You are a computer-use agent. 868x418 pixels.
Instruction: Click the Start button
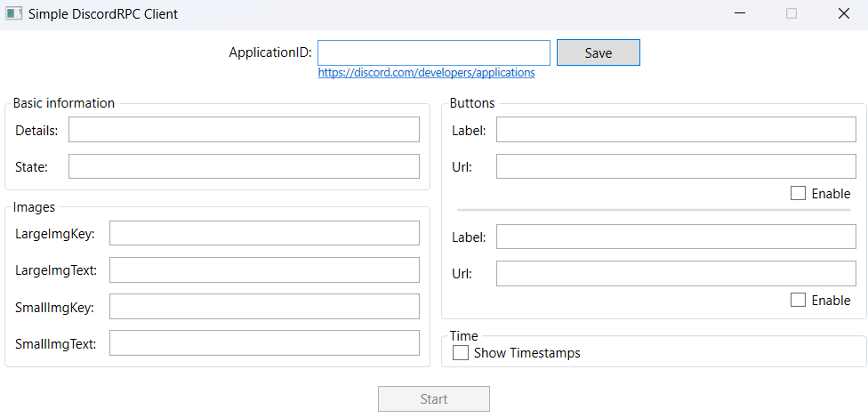[x=434, y=398]
